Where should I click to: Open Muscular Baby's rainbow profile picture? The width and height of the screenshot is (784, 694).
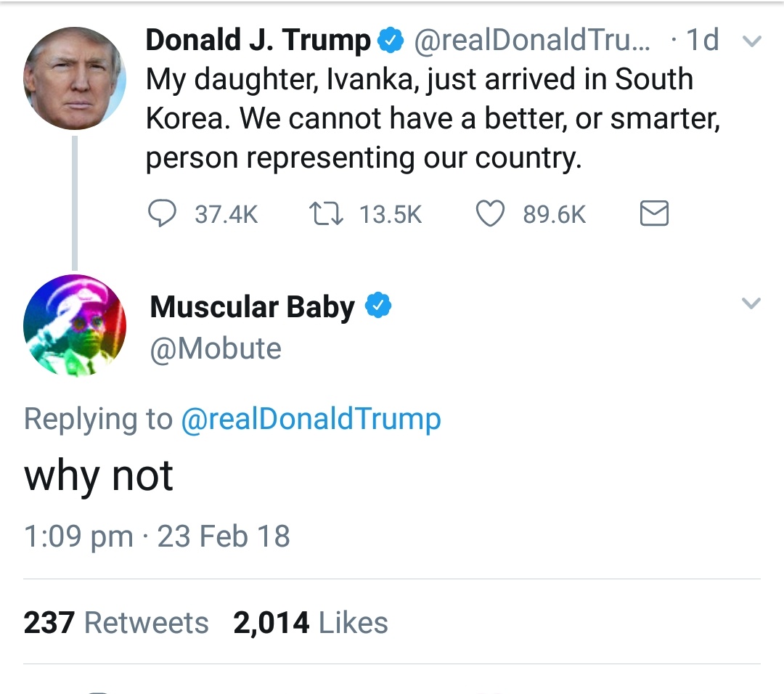pos(74,324)
